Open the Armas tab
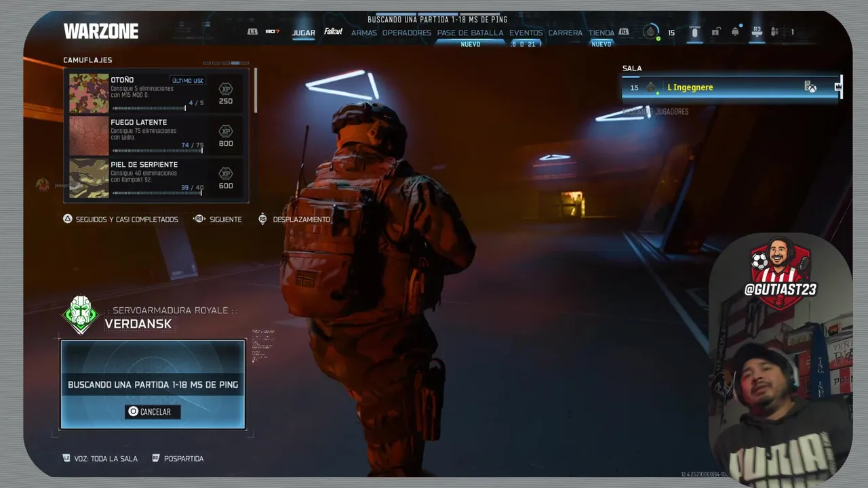868x488 pixels. click(x=364, y=33)
